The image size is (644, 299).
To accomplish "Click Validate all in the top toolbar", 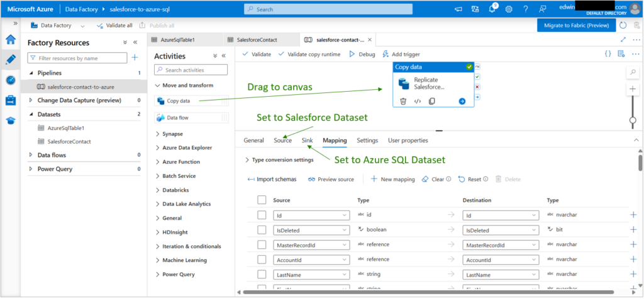I will (x=114, y=25).
